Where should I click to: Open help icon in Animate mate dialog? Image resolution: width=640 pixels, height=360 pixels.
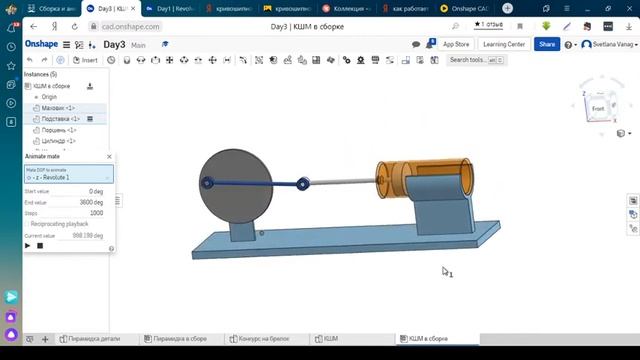coord(111,249)
